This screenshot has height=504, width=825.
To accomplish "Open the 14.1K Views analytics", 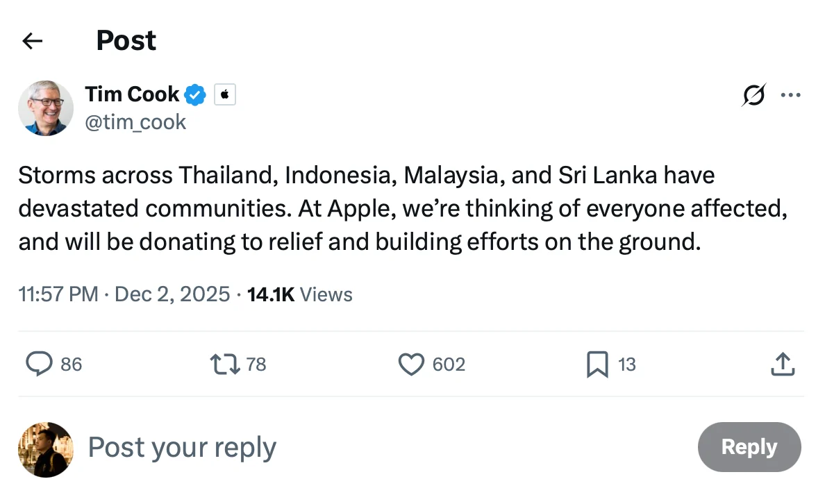I will tap(300, 294).
